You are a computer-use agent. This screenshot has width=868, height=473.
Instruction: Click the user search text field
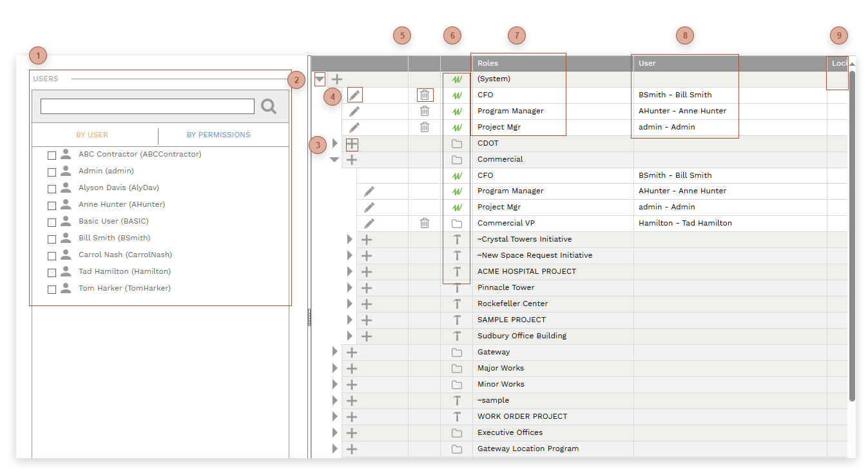(148, 106)
